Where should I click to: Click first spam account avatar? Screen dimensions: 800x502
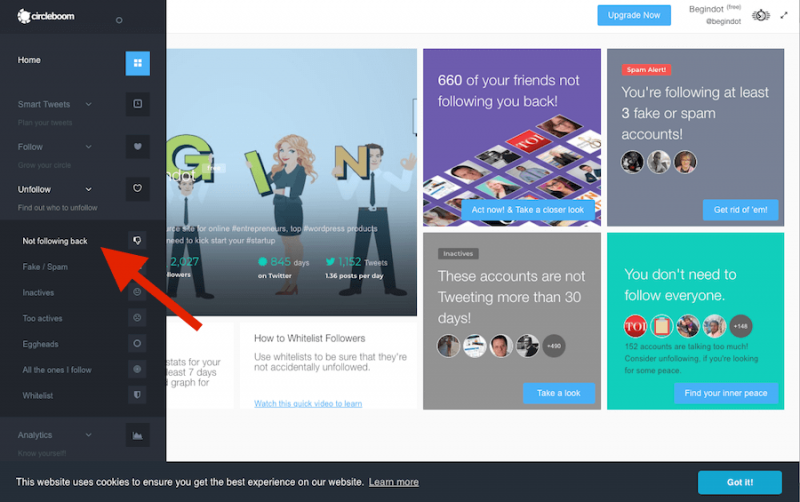click(x=632, y=162)
